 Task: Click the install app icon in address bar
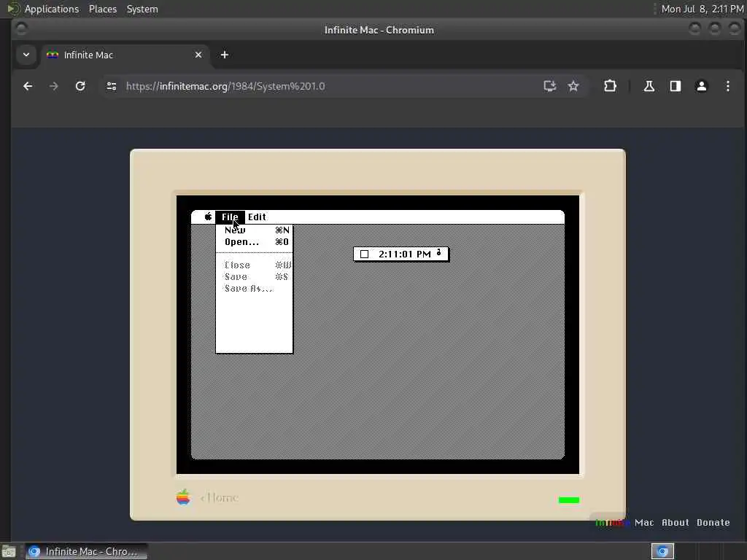point(550,86)
